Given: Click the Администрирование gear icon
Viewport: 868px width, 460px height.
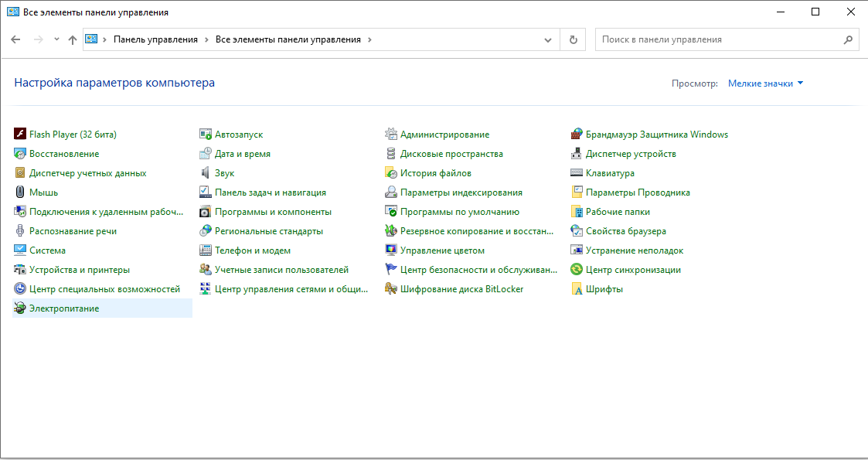Looking at the screenshot, I should [391, 135].
